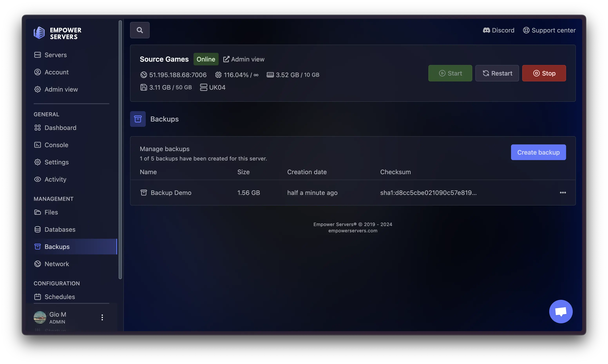
Task: Select the Activity eye icon
Action: click(x=38, y=179)
